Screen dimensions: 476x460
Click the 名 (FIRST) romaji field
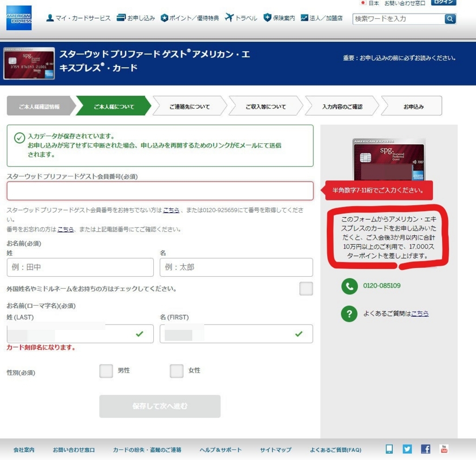tap(236, 334)
